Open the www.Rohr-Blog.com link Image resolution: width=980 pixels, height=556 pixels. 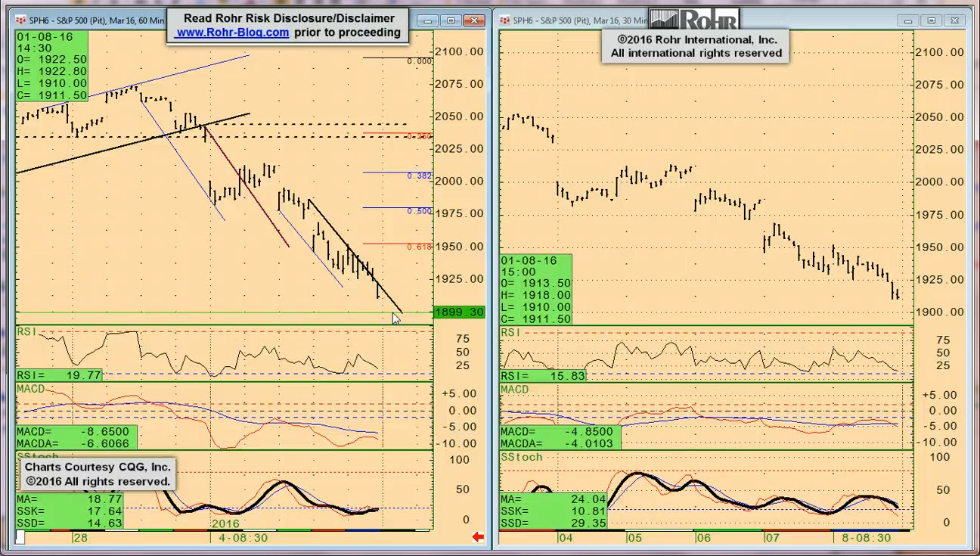pos(233,33)
